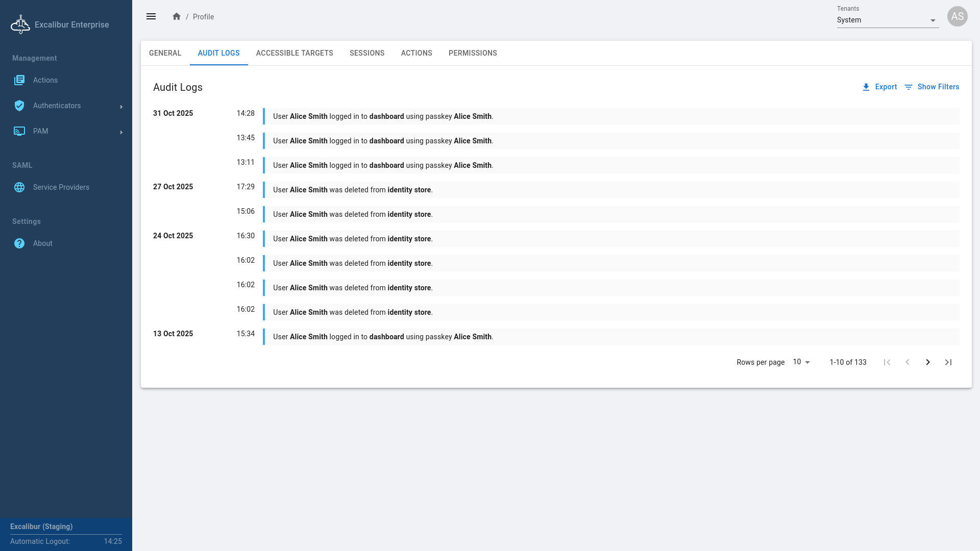Switch to the General tab
Image resolution: width=980 pixels, height=551 pixels.
coord(165,53)
